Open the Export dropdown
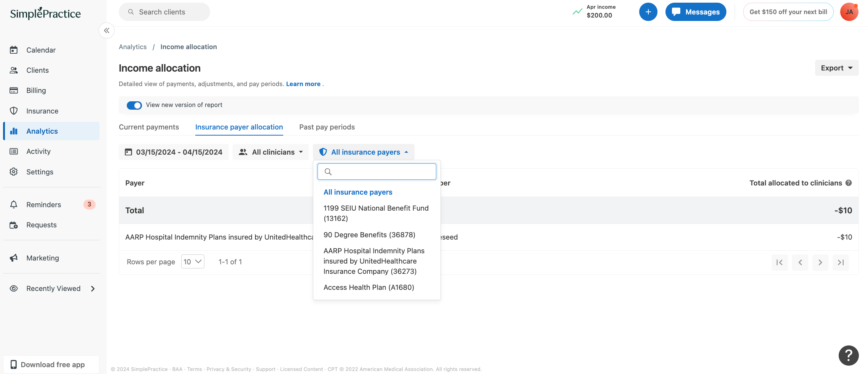This screenshot has height=374, width=868. tap(836, 68)
